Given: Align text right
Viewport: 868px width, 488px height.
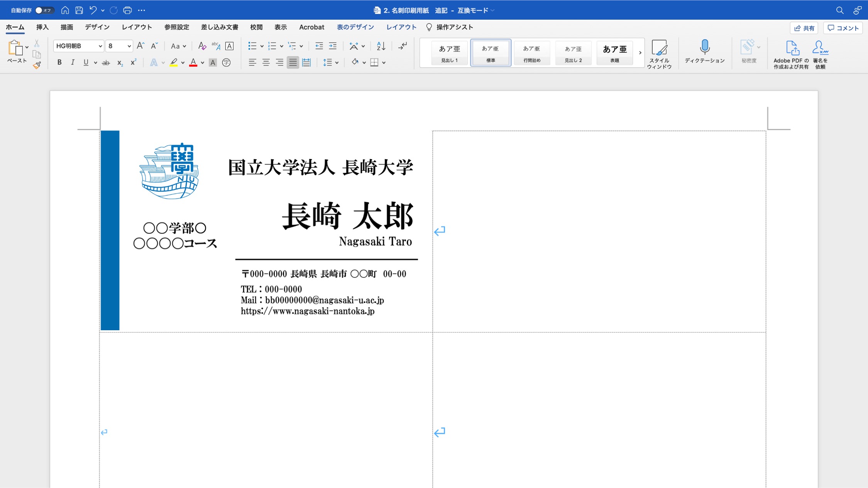Looking at the screenshot, I should 279,62.
